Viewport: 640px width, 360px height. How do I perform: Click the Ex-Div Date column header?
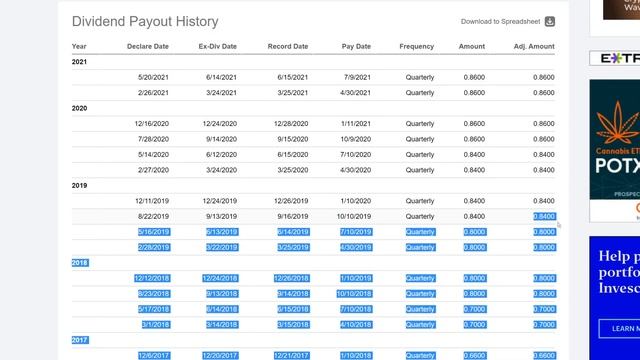pos(218,46)
